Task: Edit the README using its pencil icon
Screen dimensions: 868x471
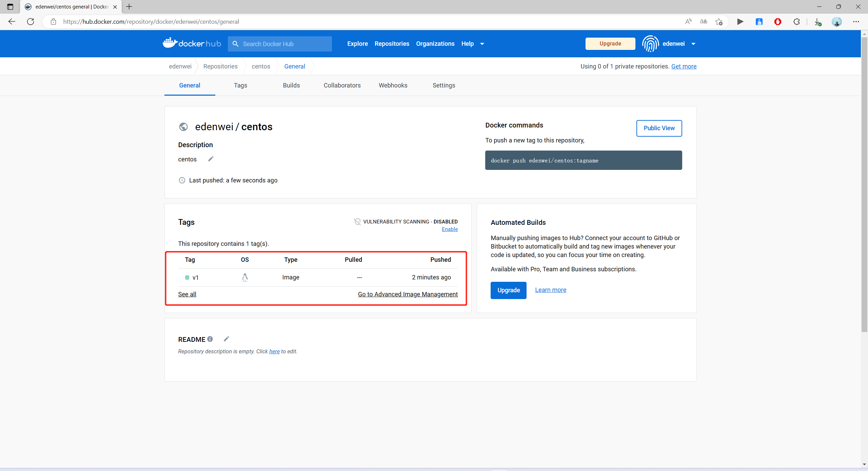Action: [226, 339]
